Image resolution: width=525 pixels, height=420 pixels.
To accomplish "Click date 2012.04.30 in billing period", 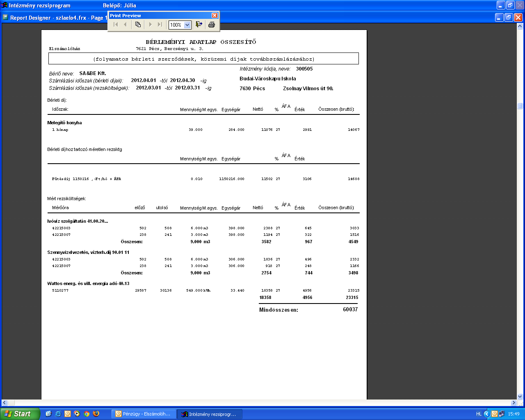I will coord(183,80).
